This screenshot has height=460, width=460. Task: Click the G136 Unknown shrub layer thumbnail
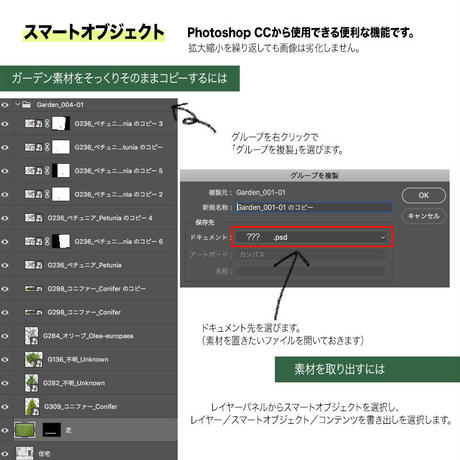click(34, 359)
